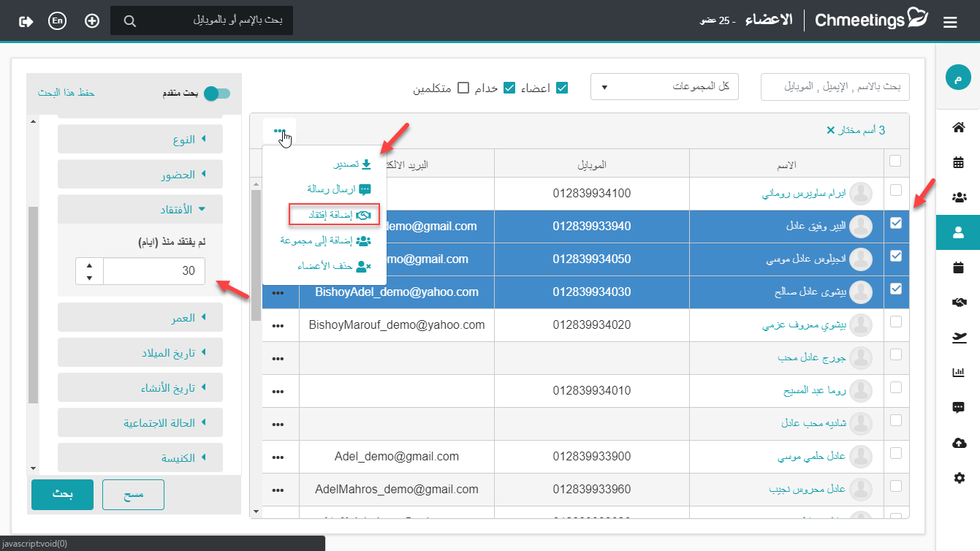The height and width of the screenshot is (551, 980).
Task: Select the Members person sidebar icon
Action: click(x=959, y=232)
